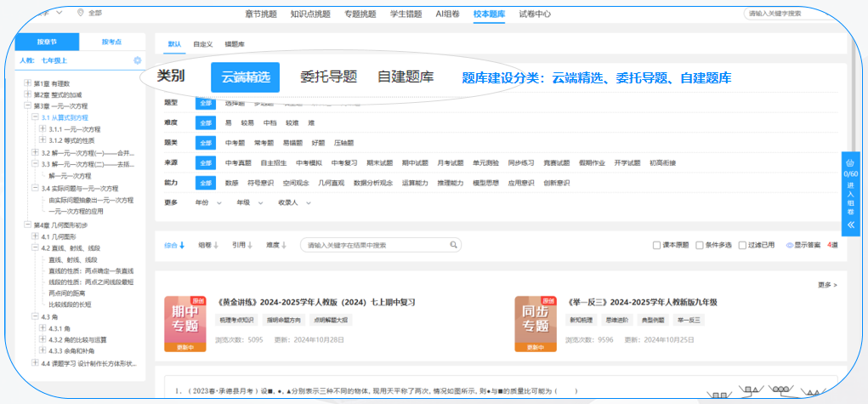Collapse 第4章 几何图形初步 node
The height and width of the screenshot is (404, 868).
pyautogui.click(x=27, y=225)
